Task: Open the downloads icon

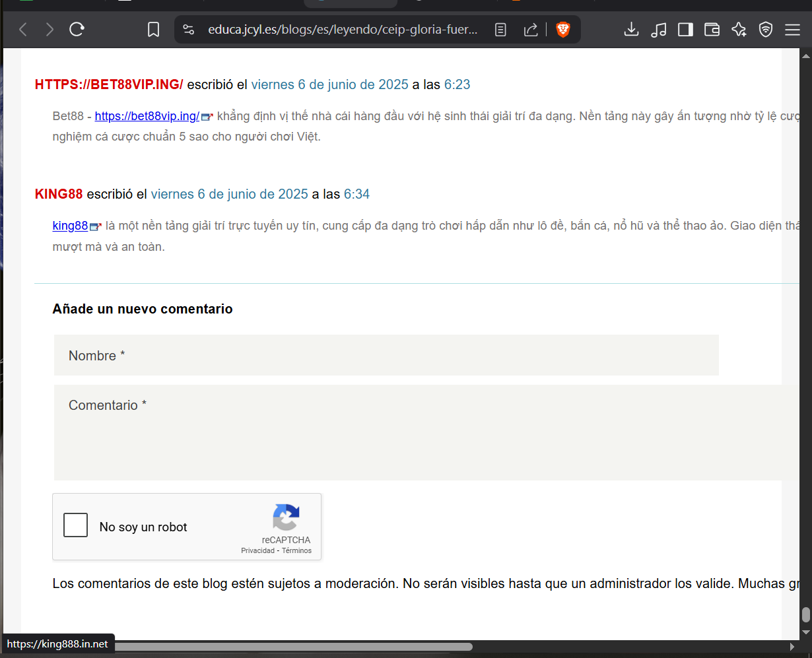Action: pos(632,30)
